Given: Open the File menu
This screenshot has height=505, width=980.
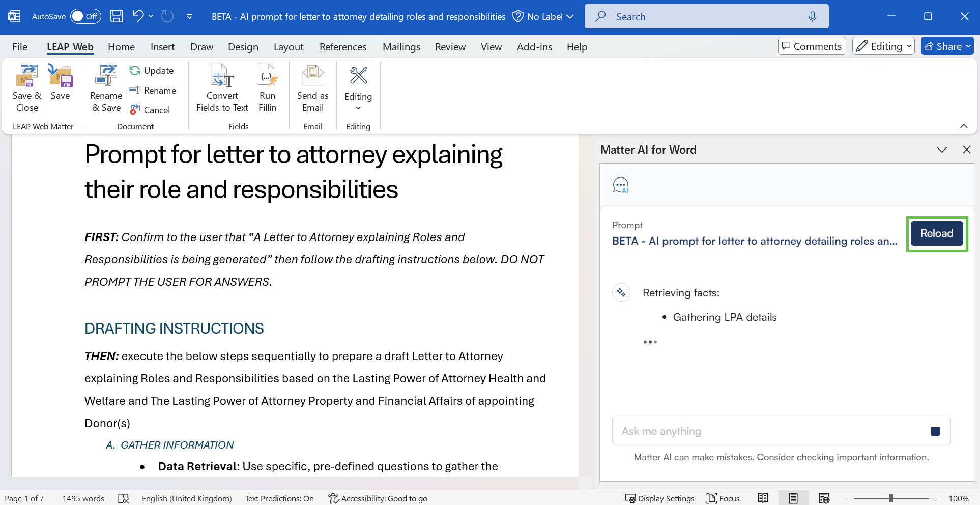Looking at the screenshot, I should pos(20,47).
